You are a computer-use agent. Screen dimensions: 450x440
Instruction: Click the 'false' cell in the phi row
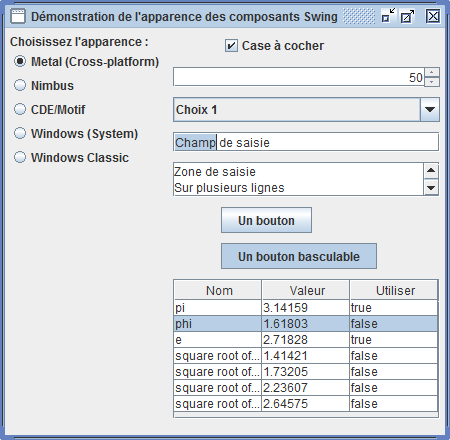[x=394, y=324]
